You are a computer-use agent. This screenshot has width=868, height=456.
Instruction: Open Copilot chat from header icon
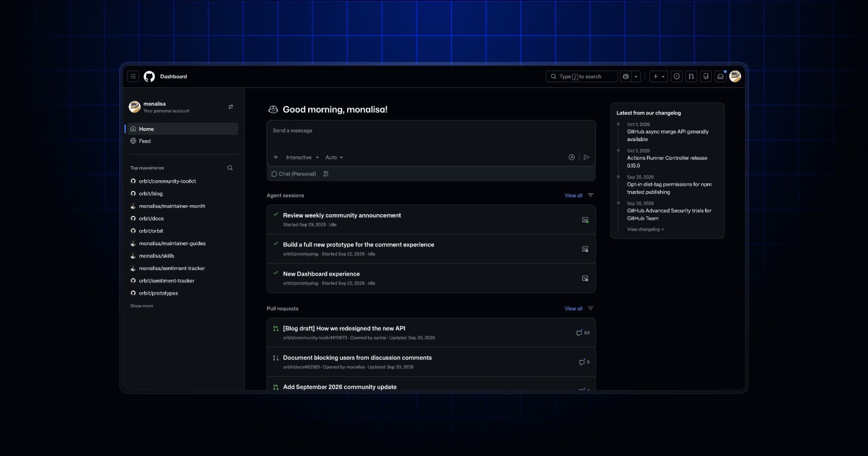click(x=626, y=77)
